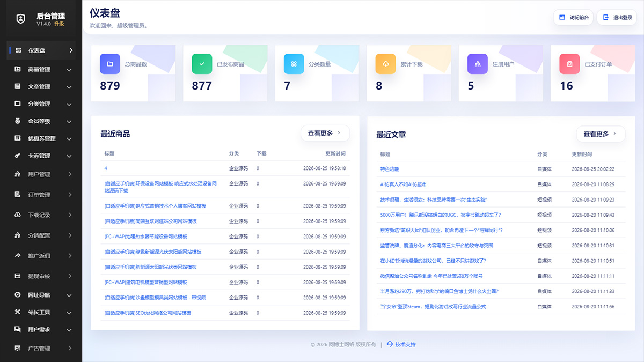Screen dimensions: 644x362
Task: Open the article AI仿真人不如AI仿超市
Action: 403,184
